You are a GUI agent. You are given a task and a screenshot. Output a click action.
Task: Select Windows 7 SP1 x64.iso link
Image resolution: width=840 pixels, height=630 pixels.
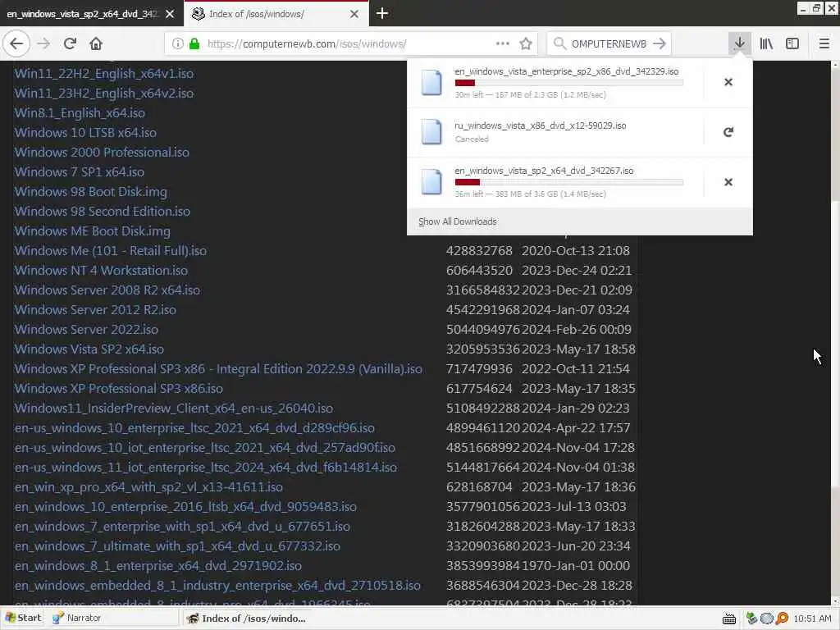80,172
